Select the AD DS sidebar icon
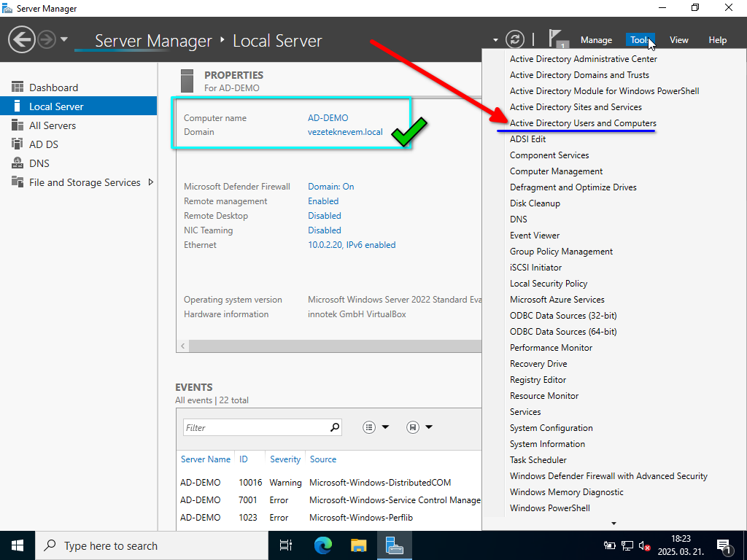Viewport: 747px width, 560px height. pyautogui.click(x=18, y=144)
